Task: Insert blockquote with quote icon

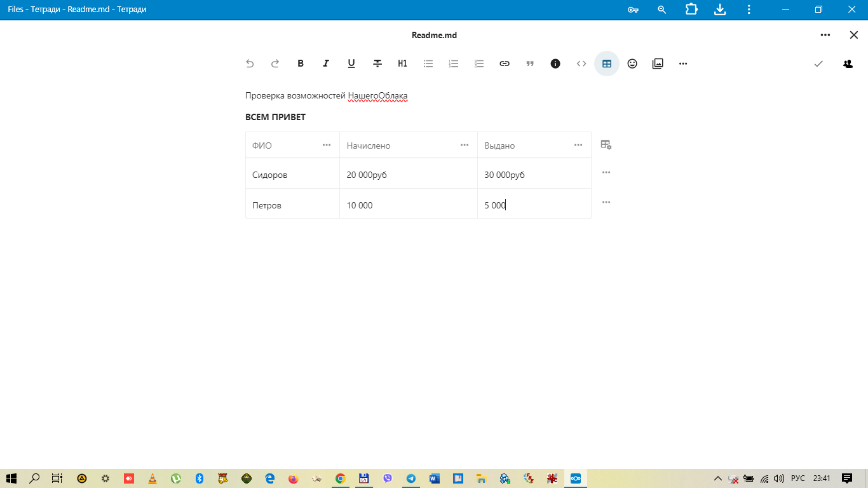Action: click(530, 64)
